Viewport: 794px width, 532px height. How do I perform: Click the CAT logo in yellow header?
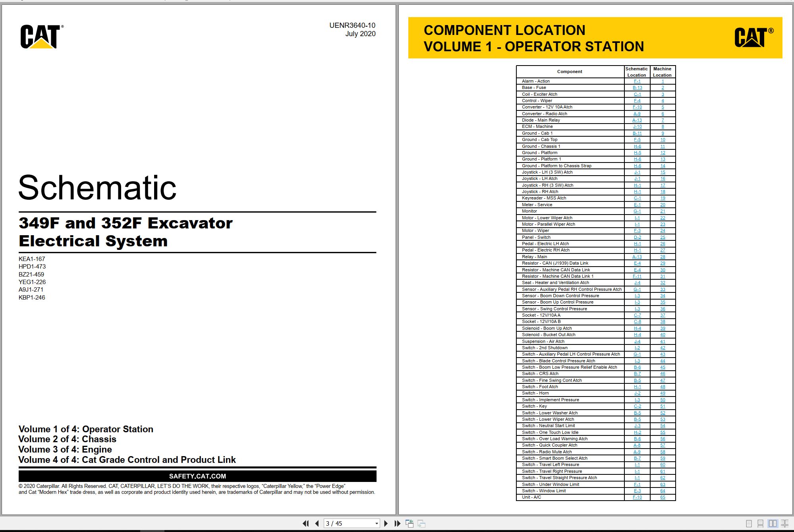click(753, 37)
